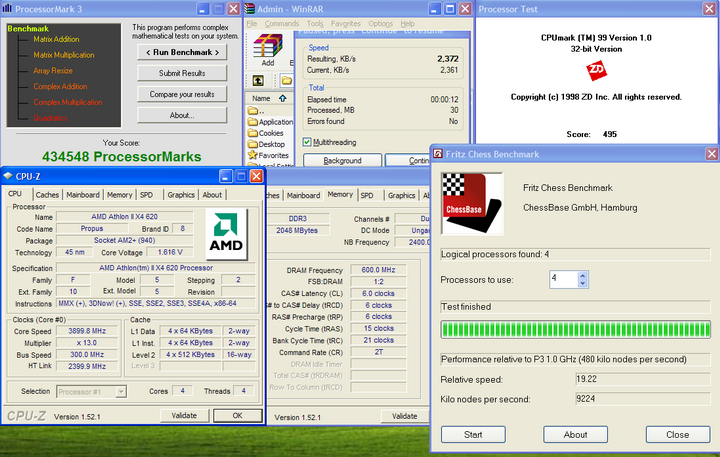Screen dimensions: 720x457
Task: Open the Desktop folder in WinRAR
Action: 266,144
